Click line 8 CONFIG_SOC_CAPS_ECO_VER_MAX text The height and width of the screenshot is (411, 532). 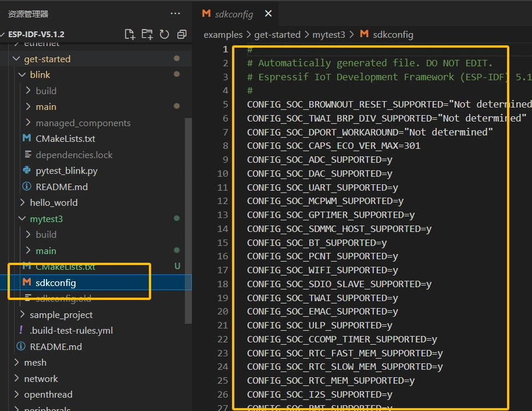pyautogui.click(x=333, y=145)
